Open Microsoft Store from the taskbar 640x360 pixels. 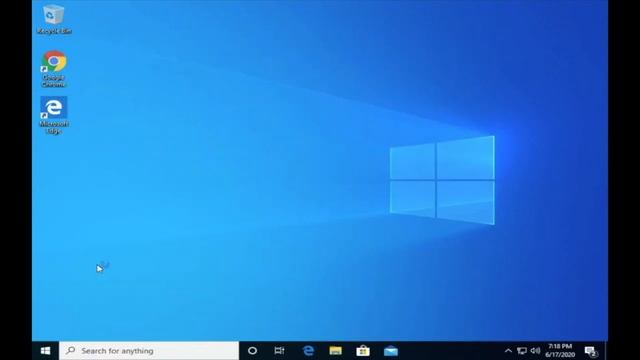363,351
